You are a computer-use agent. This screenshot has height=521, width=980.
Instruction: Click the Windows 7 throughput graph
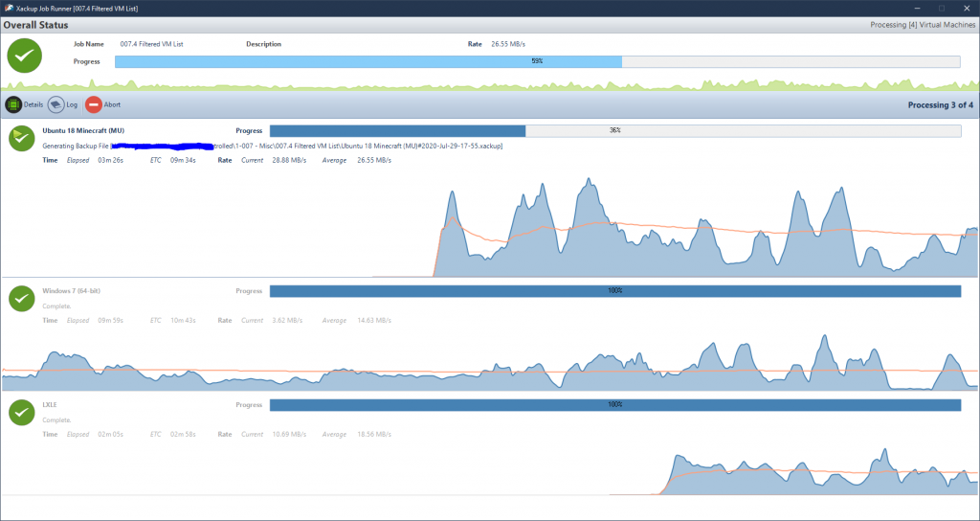pos(490,363)
